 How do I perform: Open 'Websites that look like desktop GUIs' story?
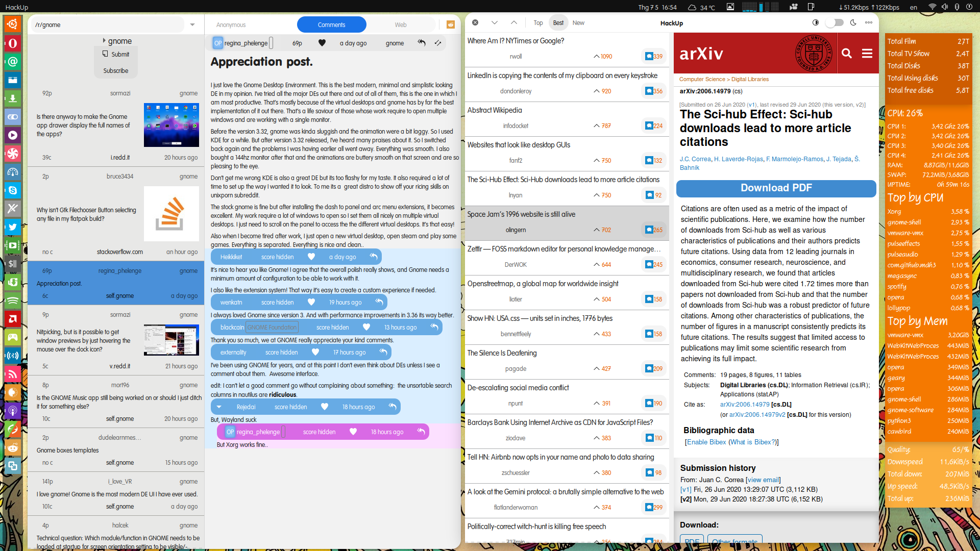click(x=567, y=153)
